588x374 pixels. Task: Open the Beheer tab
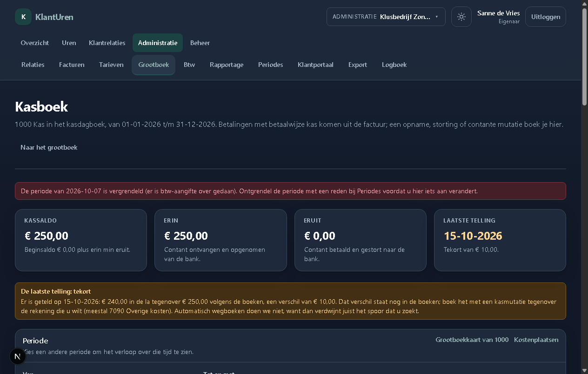pyautogui.click(x=200, y=43)
